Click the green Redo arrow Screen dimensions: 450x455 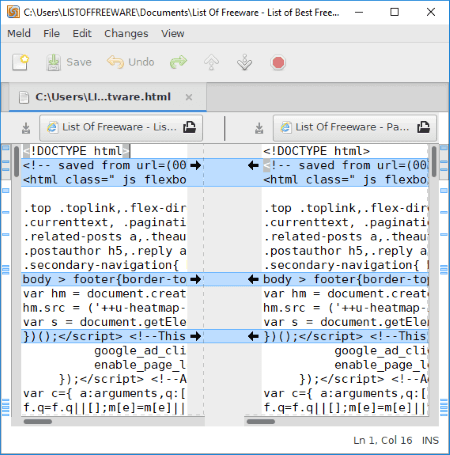pos(178,62)
